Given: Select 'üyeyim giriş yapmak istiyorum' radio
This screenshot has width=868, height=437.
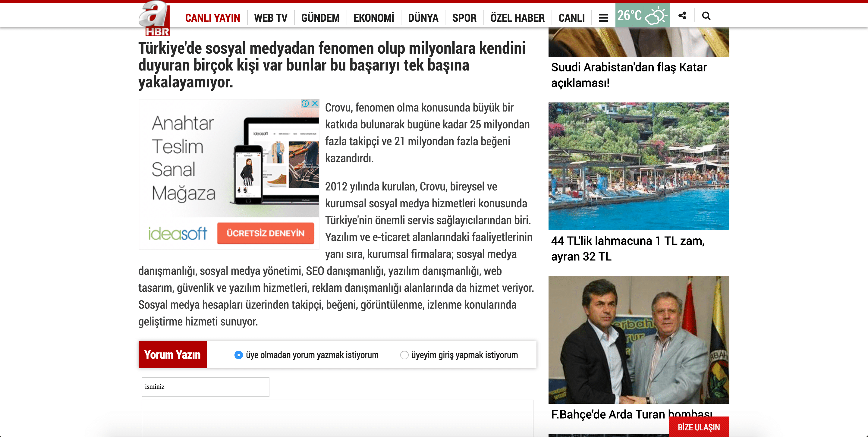Looking at the screenshot, I should [x=404, y=355].
